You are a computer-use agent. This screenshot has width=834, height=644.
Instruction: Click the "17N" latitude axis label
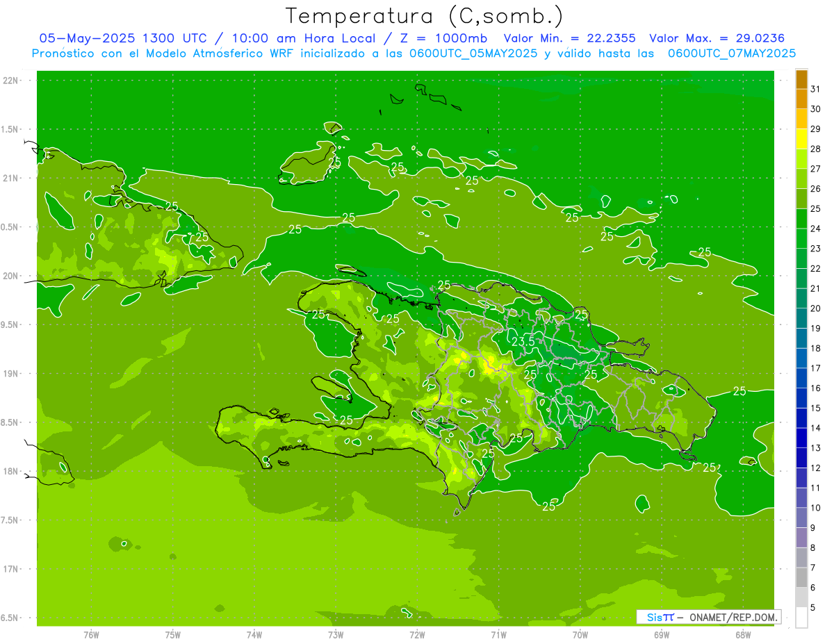click(x=11, y=569)
